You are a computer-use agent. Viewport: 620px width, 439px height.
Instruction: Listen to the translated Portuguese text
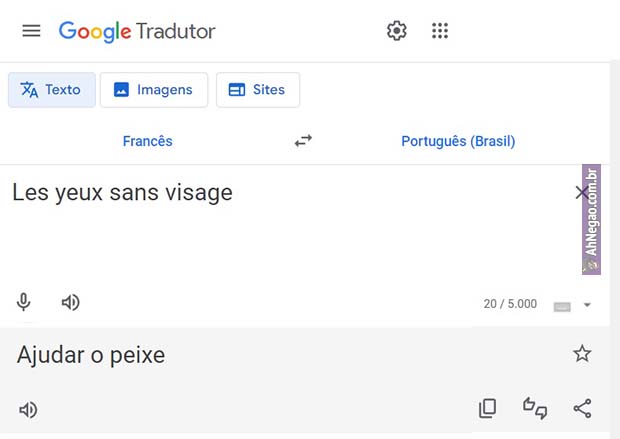tap(28, 409)
